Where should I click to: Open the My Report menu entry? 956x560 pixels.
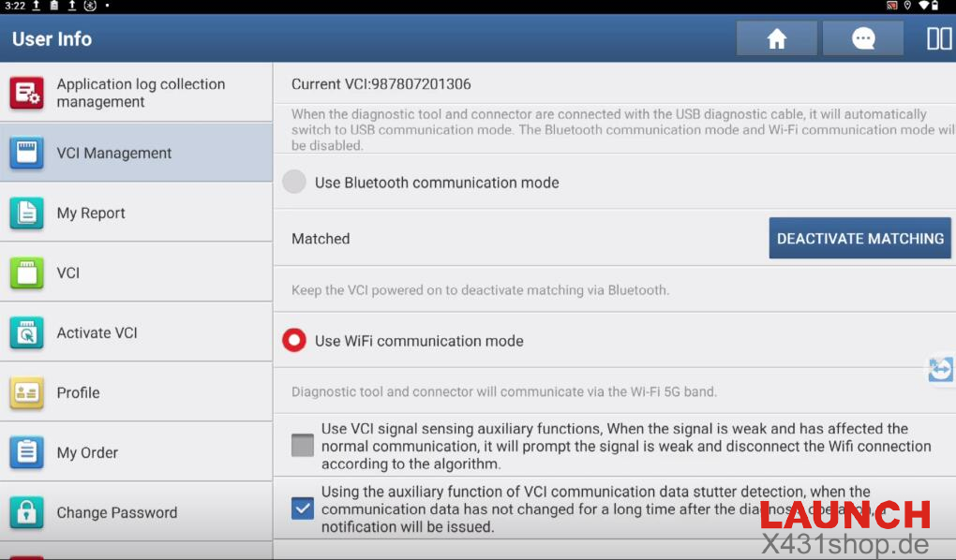point(91,213)
